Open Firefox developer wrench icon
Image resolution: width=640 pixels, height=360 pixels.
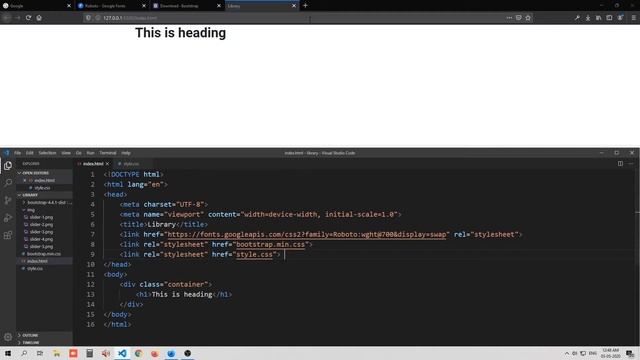pos(577,18)
